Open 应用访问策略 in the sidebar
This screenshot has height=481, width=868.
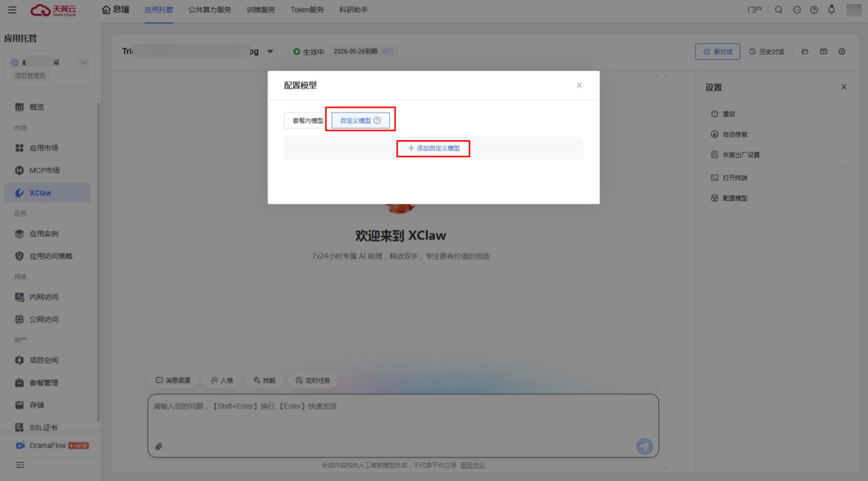(47, 256)
